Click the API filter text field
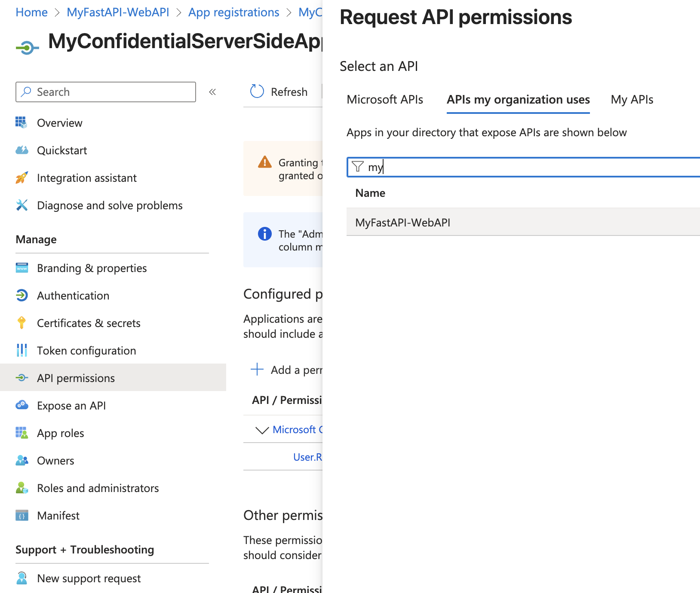The image size is (700, 593). 529,167
